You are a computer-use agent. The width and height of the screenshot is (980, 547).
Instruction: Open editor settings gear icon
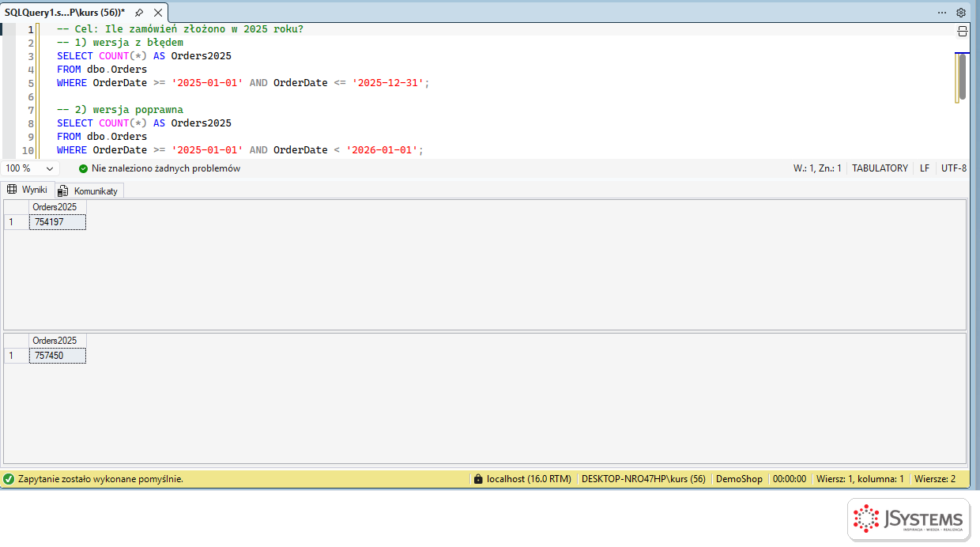(x=961, y=13)
